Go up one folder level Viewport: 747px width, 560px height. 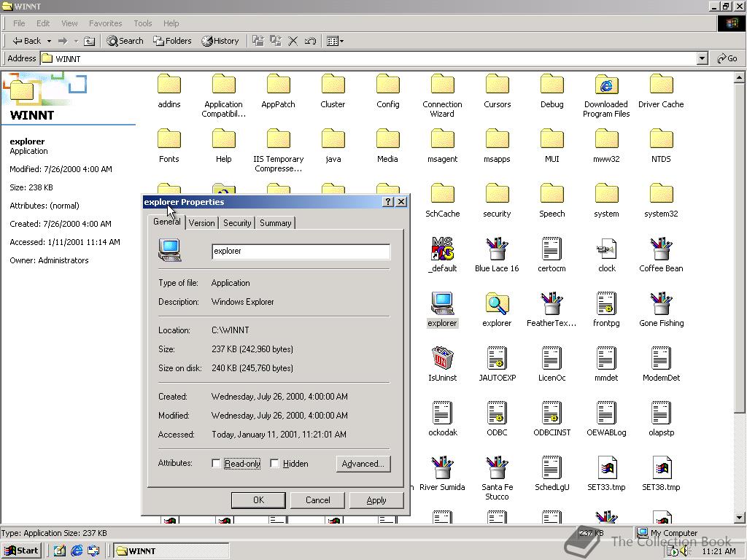coord(89,41)
